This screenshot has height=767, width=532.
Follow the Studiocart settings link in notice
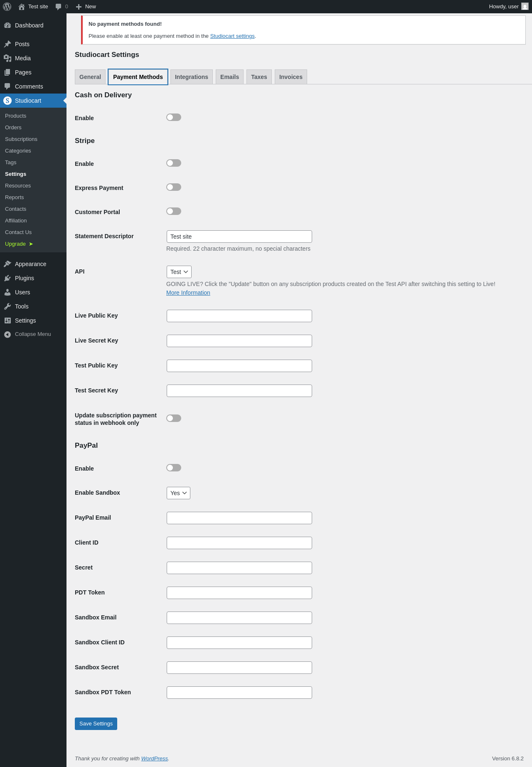(232, 36)
